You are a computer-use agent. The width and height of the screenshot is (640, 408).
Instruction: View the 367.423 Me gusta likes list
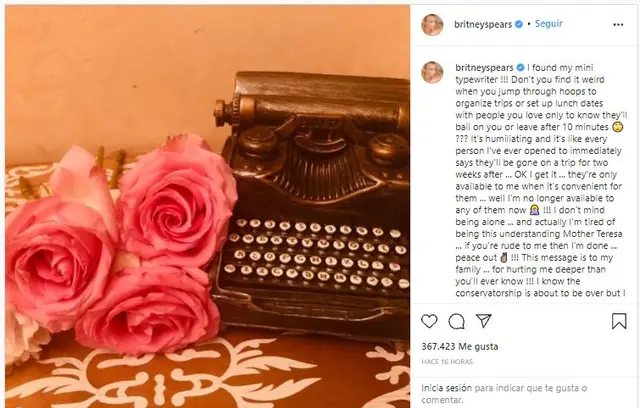point(460,346)
